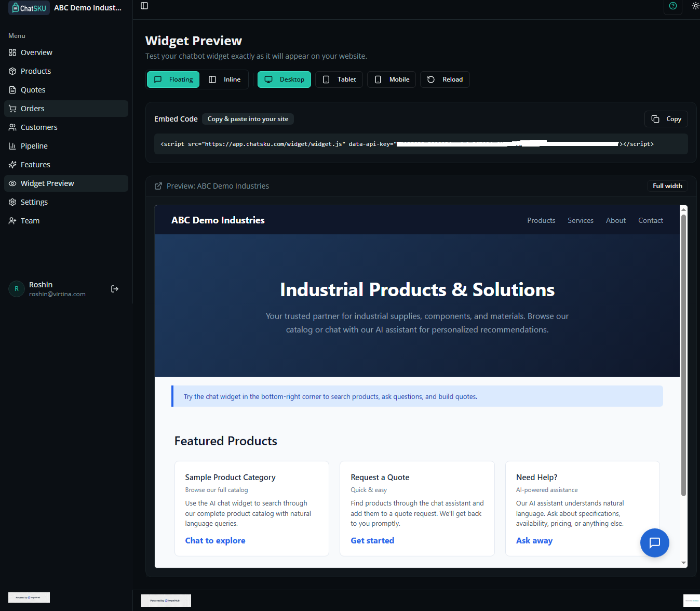Reload the widget preview
Image resolution: width=700 pixels, height=611 pixels.
pos(445,79)
